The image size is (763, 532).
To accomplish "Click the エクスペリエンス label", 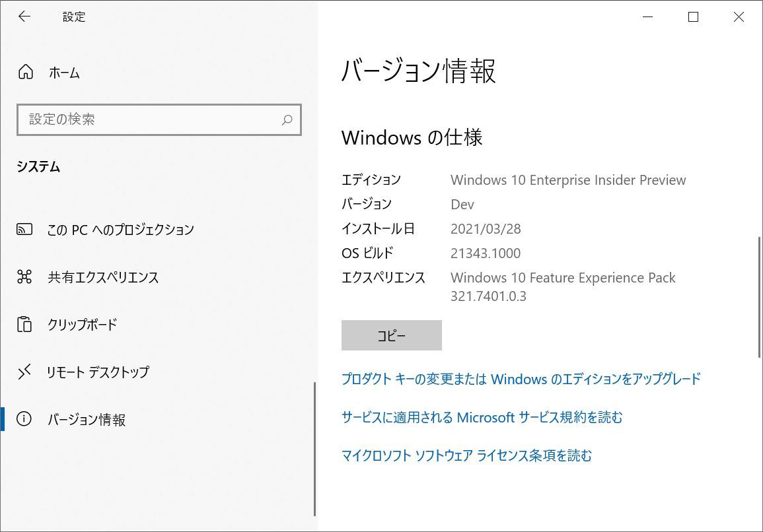I will pos(383,278).
